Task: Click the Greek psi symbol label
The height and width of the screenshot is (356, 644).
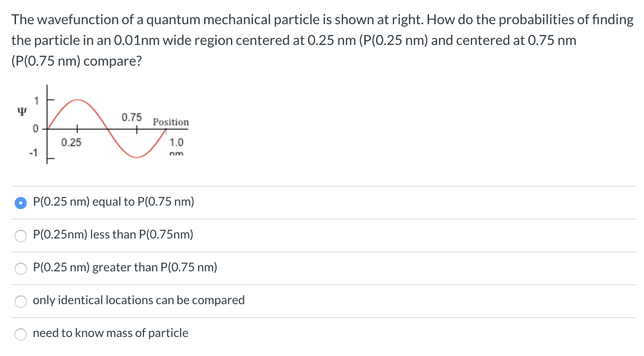Action: tap(22, 111)
